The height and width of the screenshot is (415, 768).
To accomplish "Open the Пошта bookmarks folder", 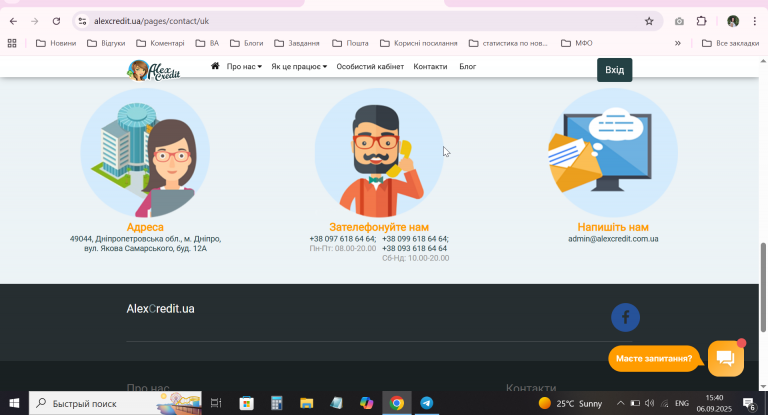I will click(x=350, y=43).
